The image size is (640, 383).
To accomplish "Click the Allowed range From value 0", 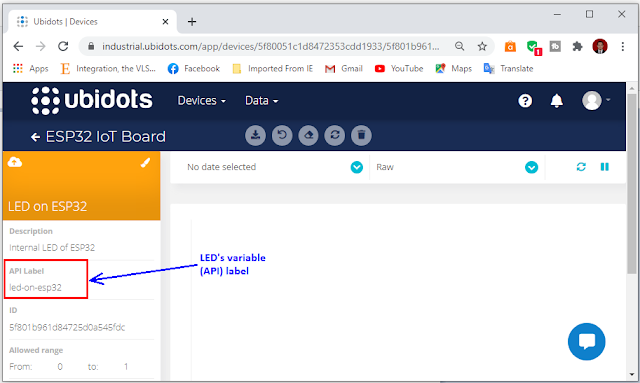I will pos(60,367).
